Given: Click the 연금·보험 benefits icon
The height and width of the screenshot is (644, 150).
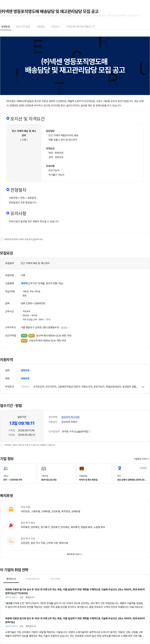Looking at the screenshot, I should pyautogui.click(x=11, y=509).
